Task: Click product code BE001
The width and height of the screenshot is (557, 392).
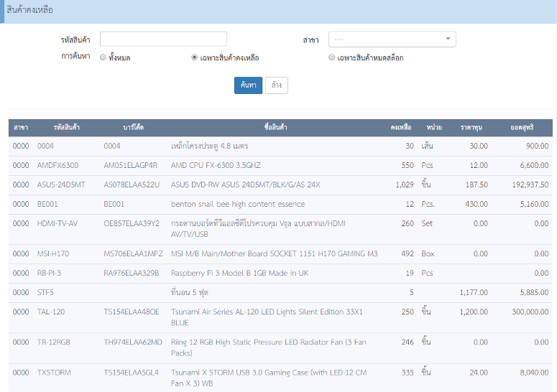Action: [x=47, y=205]
